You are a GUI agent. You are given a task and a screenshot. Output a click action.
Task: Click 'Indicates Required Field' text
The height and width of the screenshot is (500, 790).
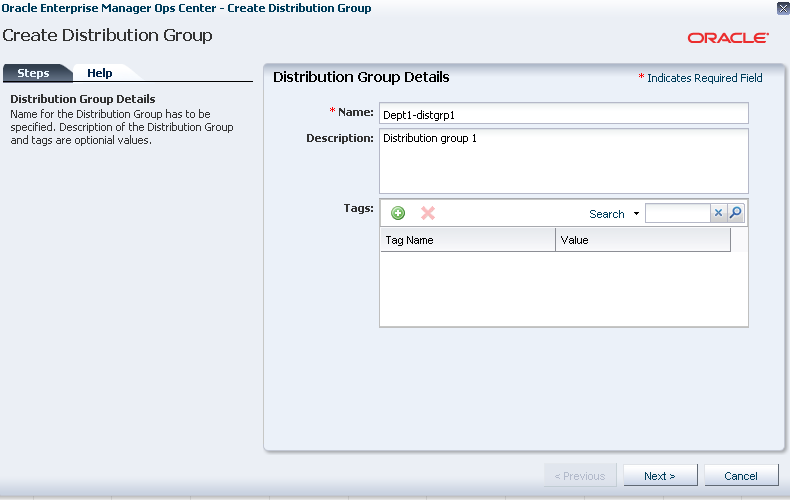pos(704,78)
